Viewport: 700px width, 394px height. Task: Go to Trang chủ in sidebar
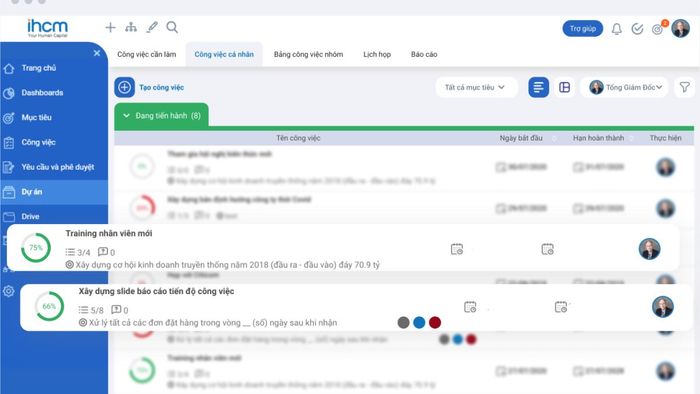[x=39, y=68]
